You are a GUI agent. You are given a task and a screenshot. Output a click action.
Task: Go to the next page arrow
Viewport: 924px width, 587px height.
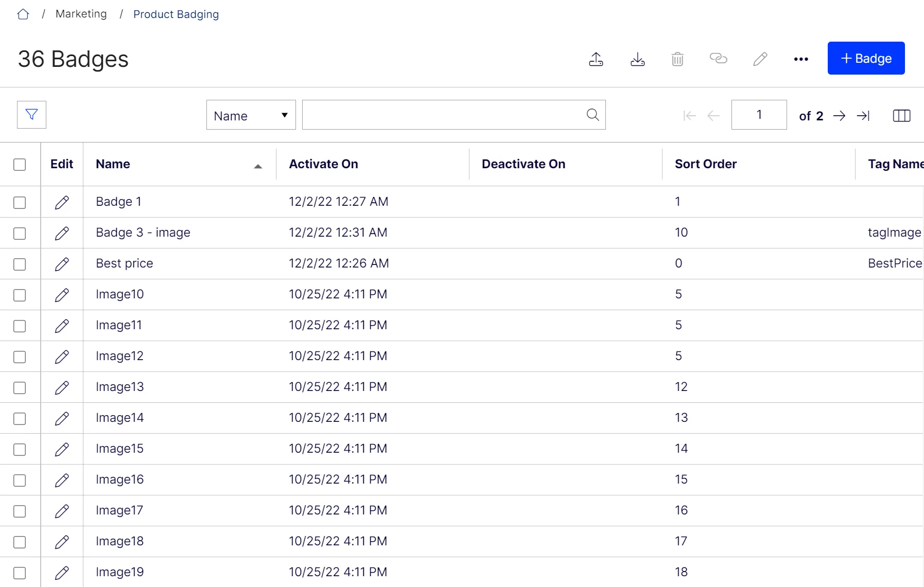(839, 116)
